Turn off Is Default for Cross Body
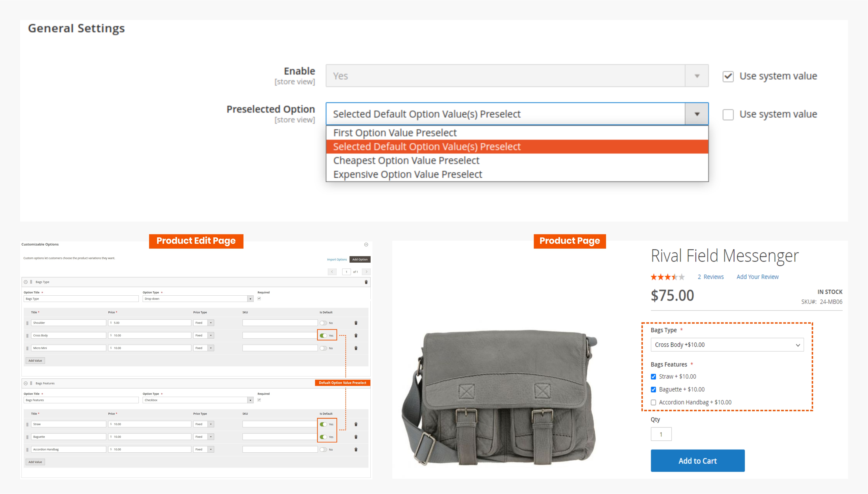This screenshot has width=868, height=494. click(323, 335)
